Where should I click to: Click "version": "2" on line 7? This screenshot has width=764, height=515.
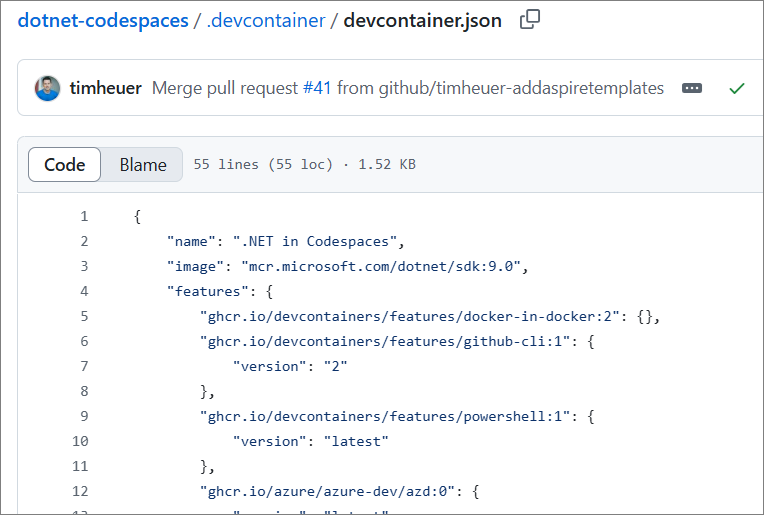click(x=290, y=366)
